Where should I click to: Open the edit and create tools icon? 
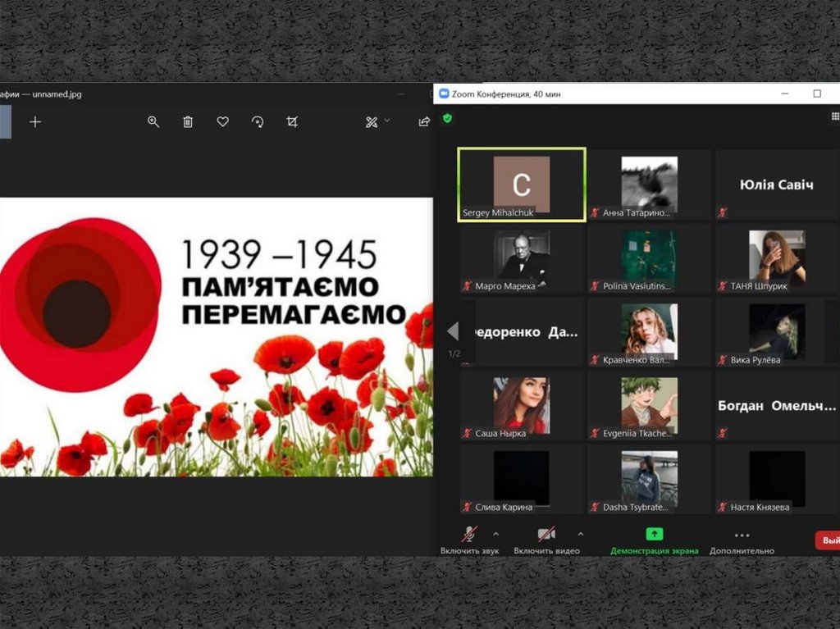(372, 122)
